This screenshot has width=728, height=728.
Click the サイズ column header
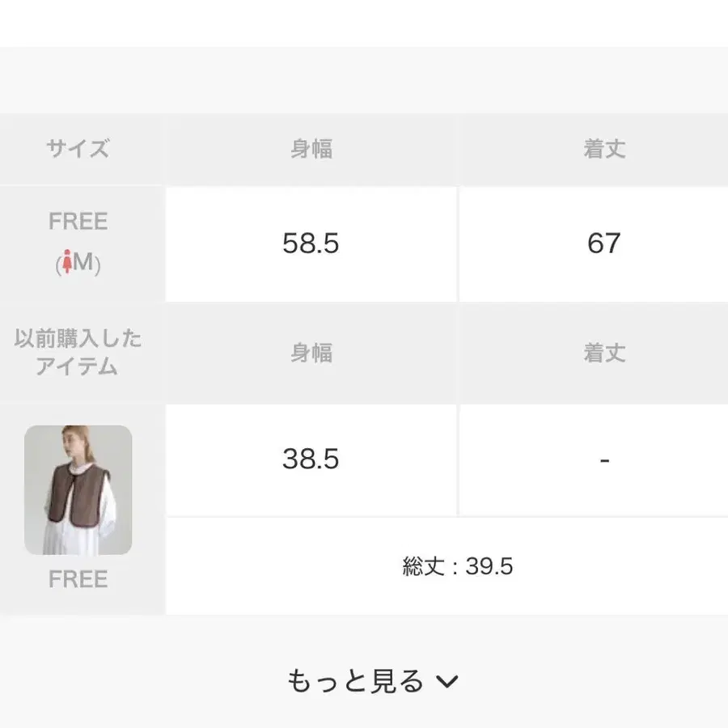pyautogui.click(x=78, y=149)
